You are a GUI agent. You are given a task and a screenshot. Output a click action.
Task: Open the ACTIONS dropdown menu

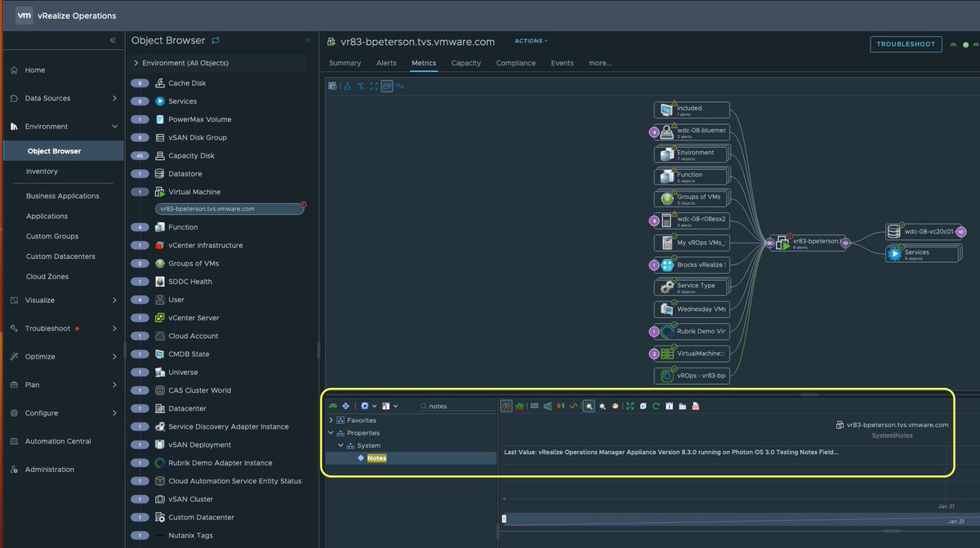coord(530,40)
